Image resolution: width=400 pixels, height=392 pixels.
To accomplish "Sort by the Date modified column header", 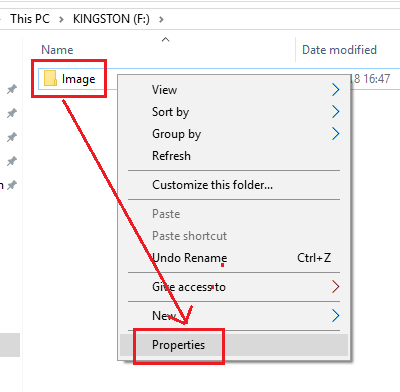I will [x=339, y=50].
